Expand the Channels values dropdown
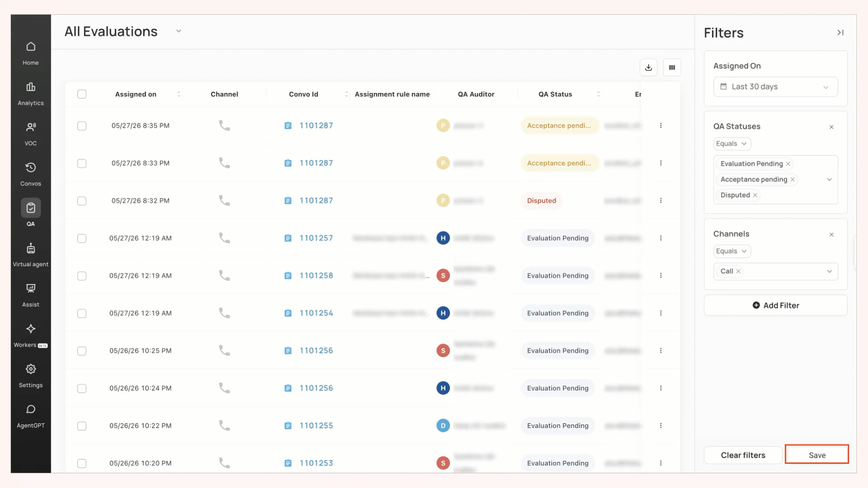The width and height of the screenshot is (868, 488). click(829, 271)
